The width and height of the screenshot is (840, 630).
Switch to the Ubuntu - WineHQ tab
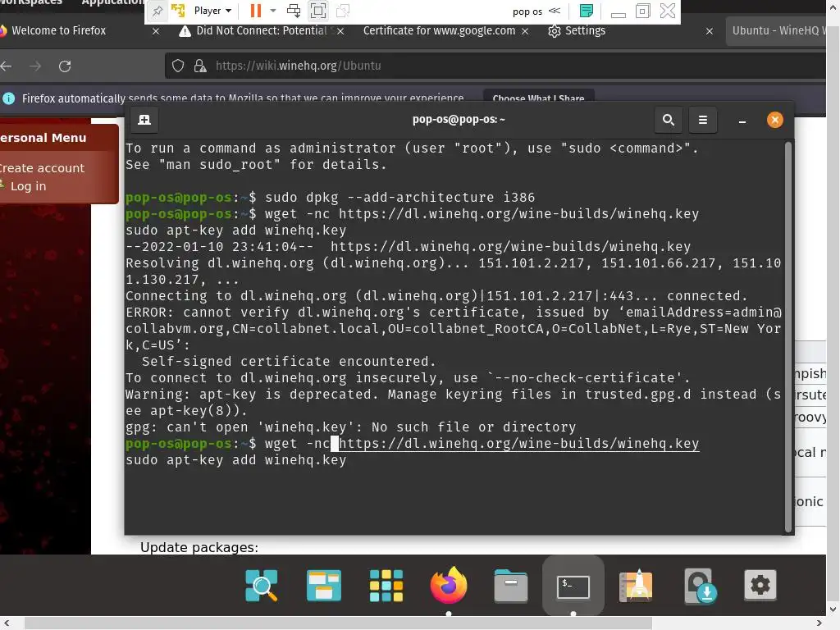tap(778, 30)
